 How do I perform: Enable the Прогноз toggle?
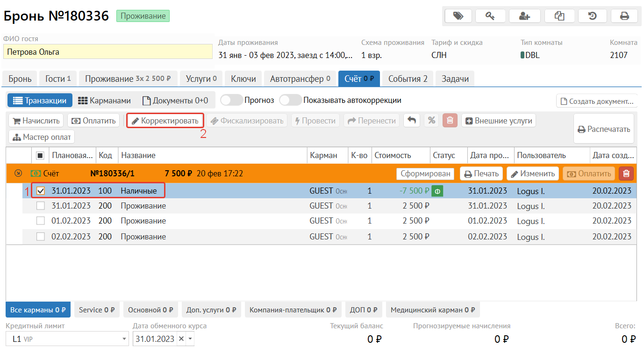tap(231, 100)
